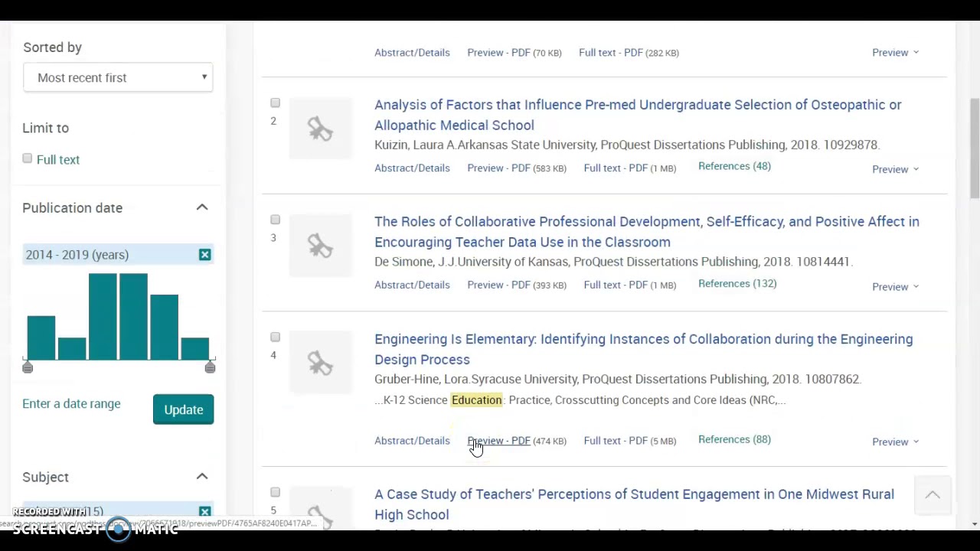Grab the left date range slider handle
This screenshot has width=980, height=551.
coord(28,367)
